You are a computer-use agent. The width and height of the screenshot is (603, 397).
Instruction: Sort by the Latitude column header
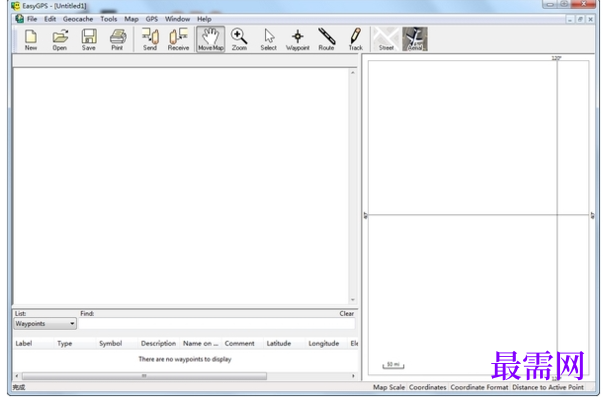279,343
